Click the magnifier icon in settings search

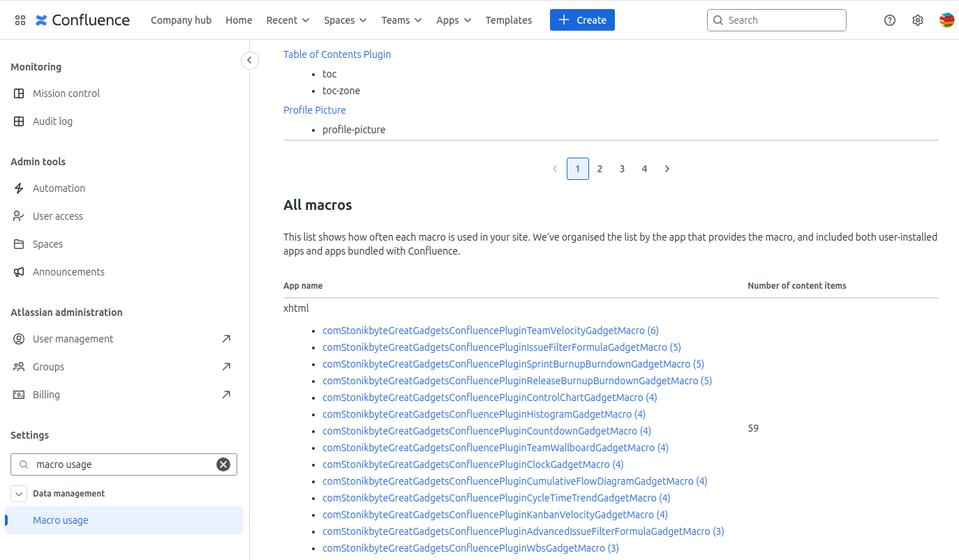click(24, 464)
